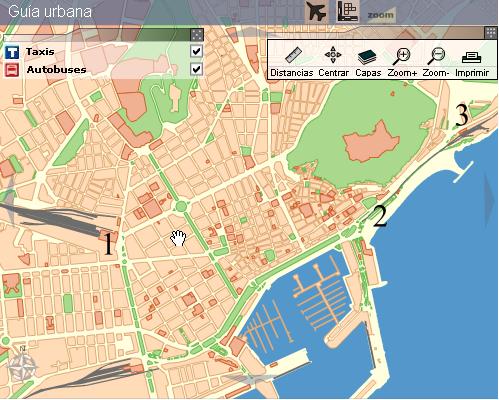Uncheck the Autobuses layer checkbox
Image resolution: width=499 pixels, height=400 pixels.
pos(197,69)
